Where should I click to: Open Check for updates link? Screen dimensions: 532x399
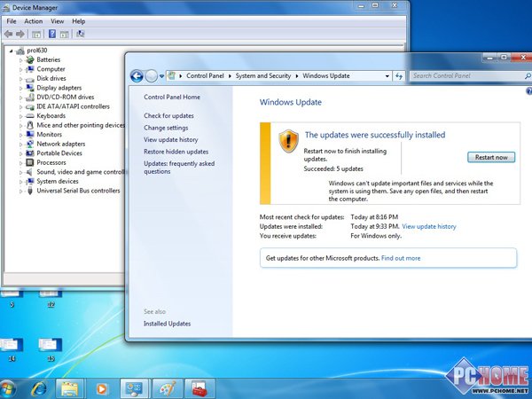point(168,116)
